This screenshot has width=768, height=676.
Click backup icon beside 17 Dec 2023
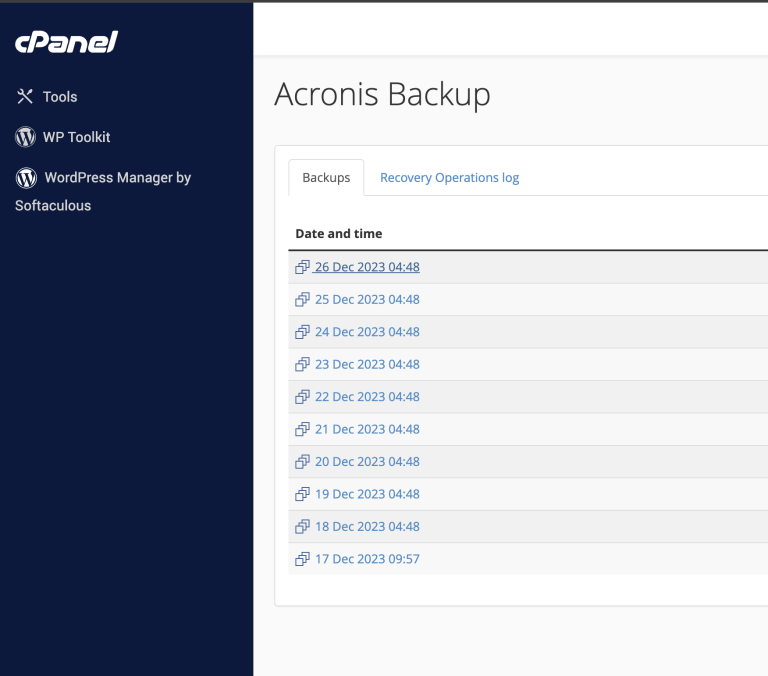point(302,558)
